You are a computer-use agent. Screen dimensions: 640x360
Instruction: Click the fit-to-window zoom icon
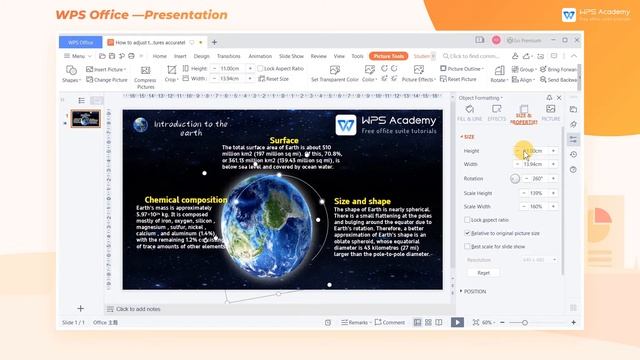(476, 322)
